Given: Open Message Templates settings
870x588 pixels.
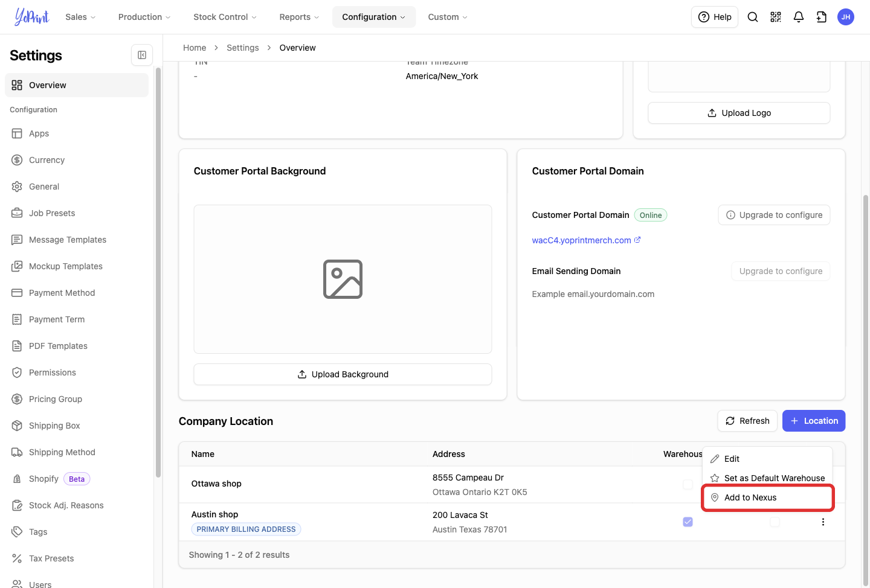Looking at the screenshot, I should (x=77, y=240).
